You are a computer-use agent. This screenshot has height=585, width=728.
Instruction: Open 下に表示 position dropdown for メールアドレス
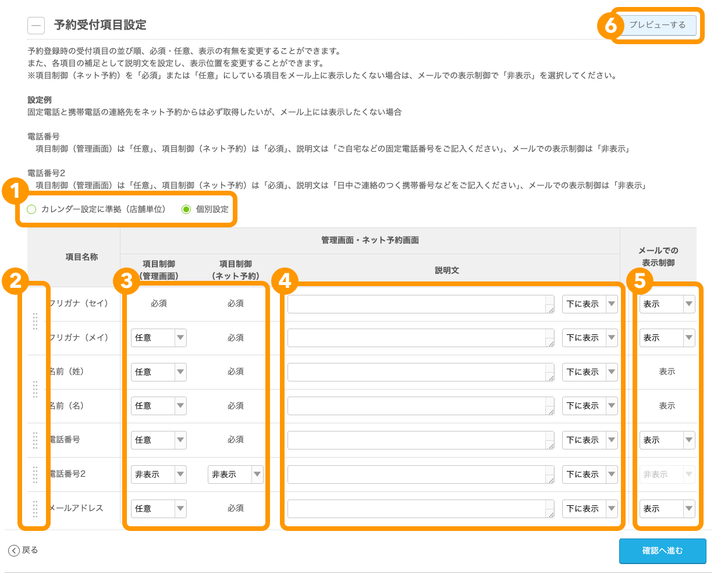pyautogui.click(x=589, y=509)
